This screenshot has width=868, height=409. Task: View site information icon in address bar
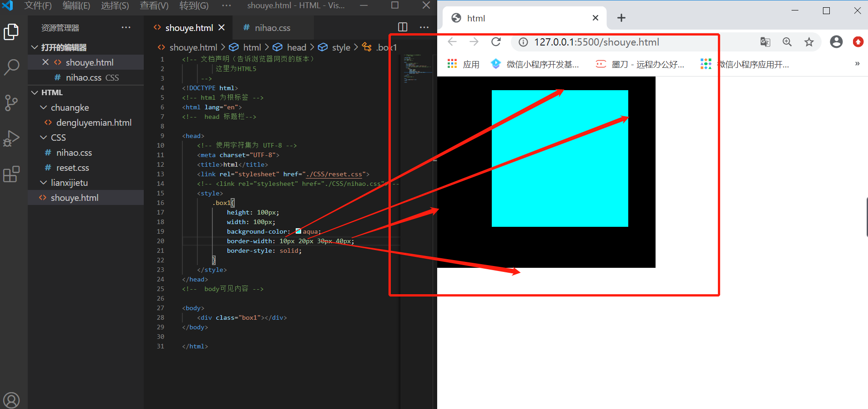click(523, 42)
